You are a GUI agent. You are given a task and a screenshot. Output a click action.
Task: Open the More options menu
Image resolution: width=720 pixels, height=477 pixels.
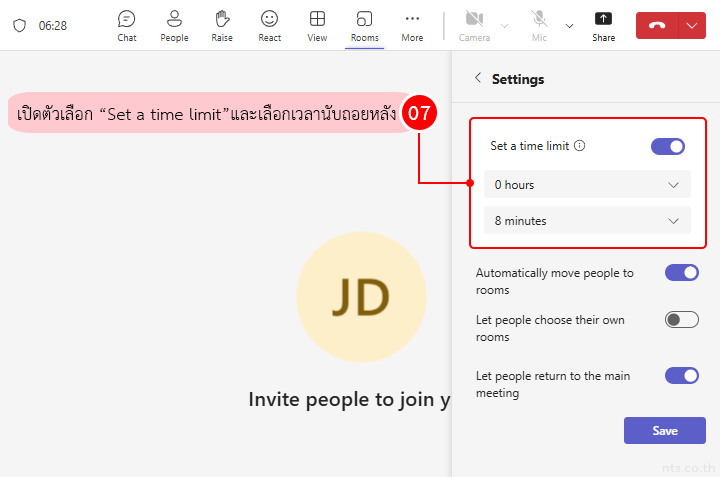pos(412,25)
